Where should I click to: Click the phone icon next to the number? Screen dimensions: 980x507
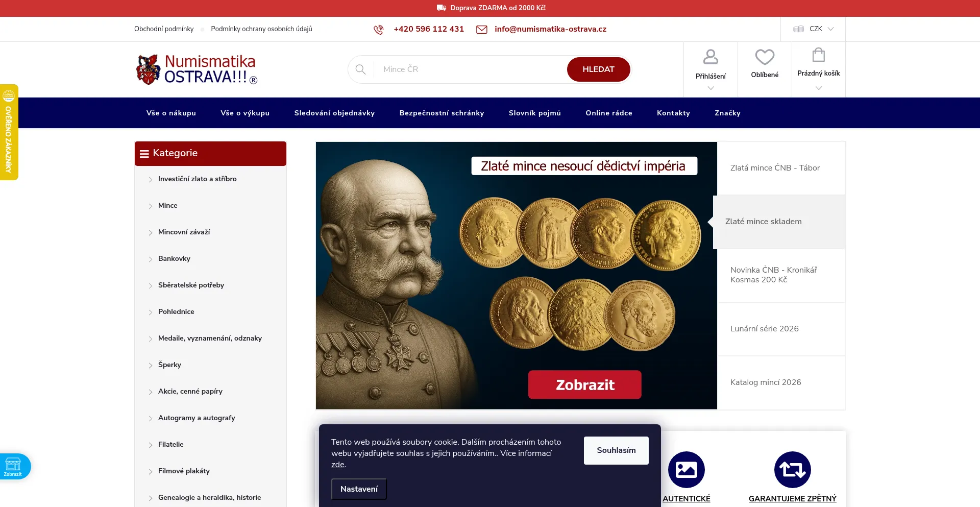378,30
